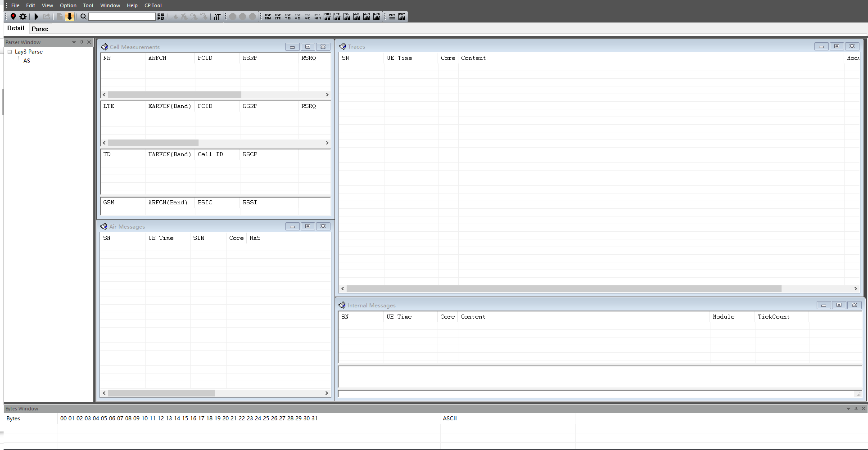
Task: Open settings via the gear icon
Action: tap(23, 17)
